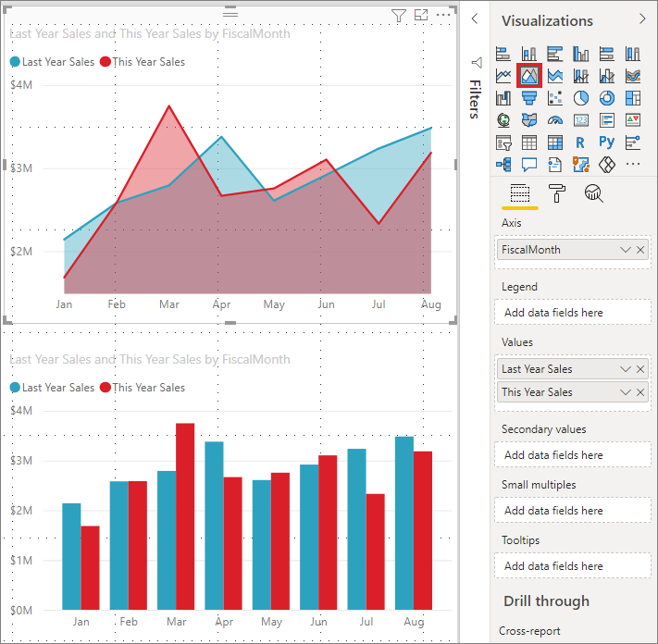Select line and clustered column chart visual
658x644 pixels.
point(607,76)
